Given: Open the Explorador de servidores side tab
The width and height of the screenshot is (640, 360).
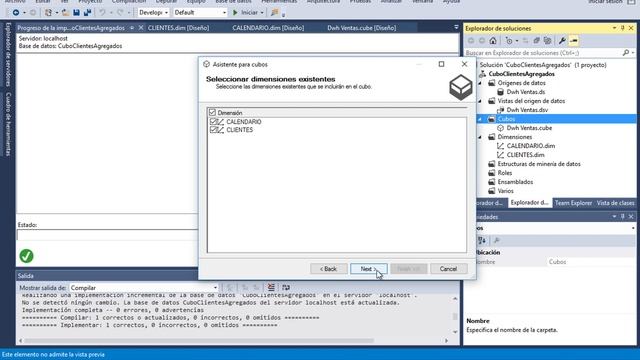Looking at the screenshot, I should pyautogui.click(x=8, y=54).
